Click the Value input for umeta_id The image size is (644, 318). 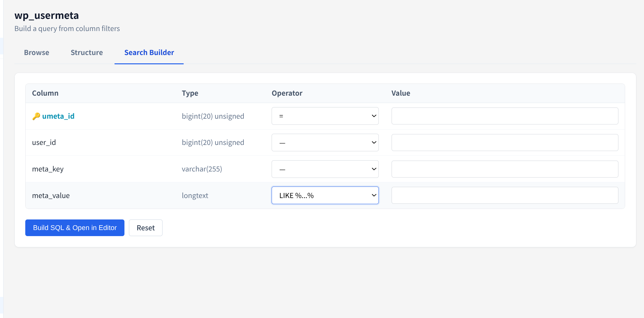pos(505,116)
